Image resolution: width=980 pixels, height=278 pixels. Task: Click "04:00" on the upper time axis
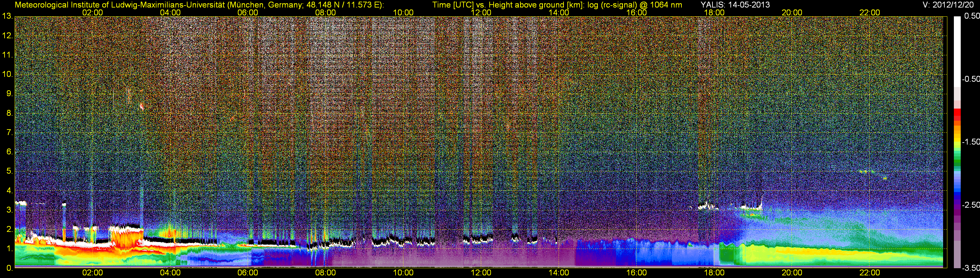(170, 12)
